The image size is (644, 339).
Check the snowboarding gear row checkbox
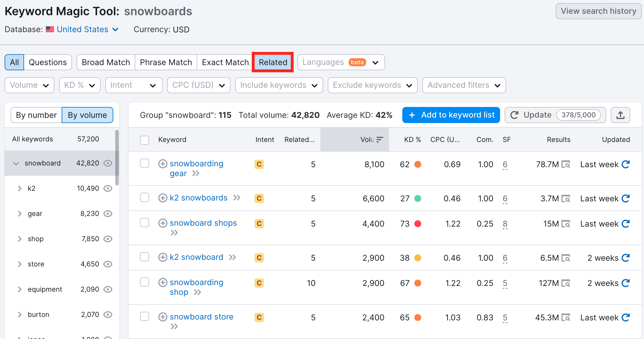(145, 163)
